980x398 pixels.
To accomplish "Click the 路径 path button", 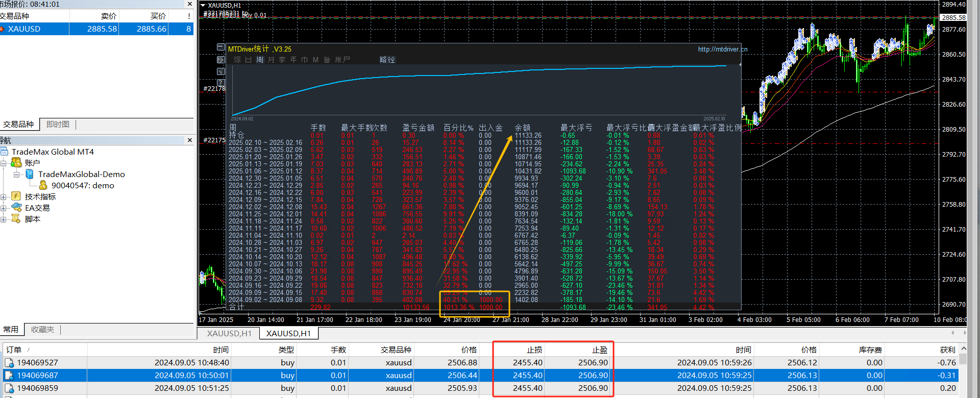I will click(387, 60).
